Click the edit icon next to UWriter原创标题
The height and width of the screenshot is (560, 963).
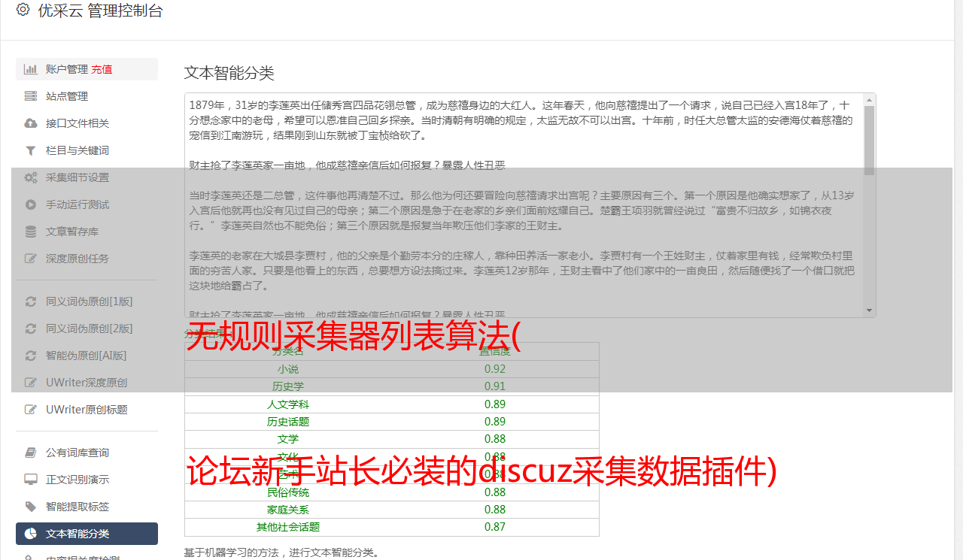coord(31,410)
